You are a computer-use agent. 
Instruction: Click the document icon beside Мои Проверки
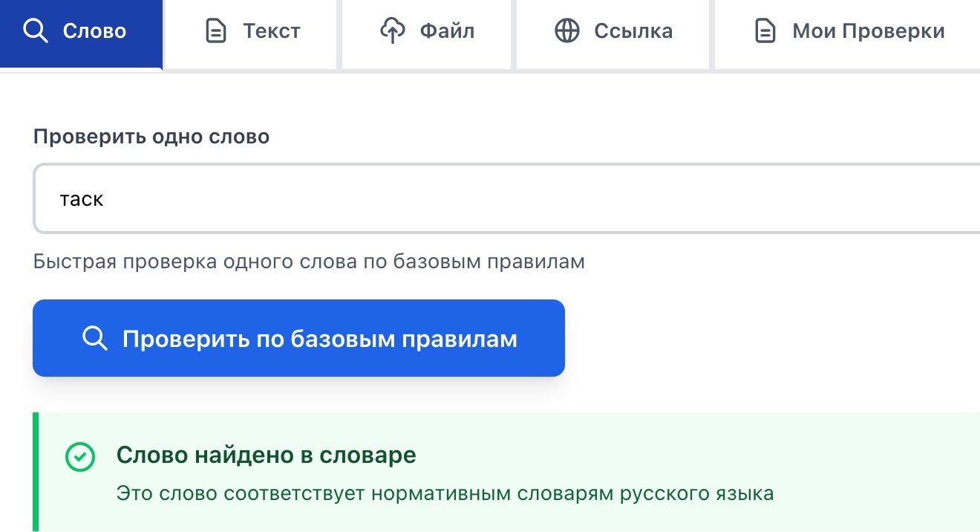tap(765, 31)
